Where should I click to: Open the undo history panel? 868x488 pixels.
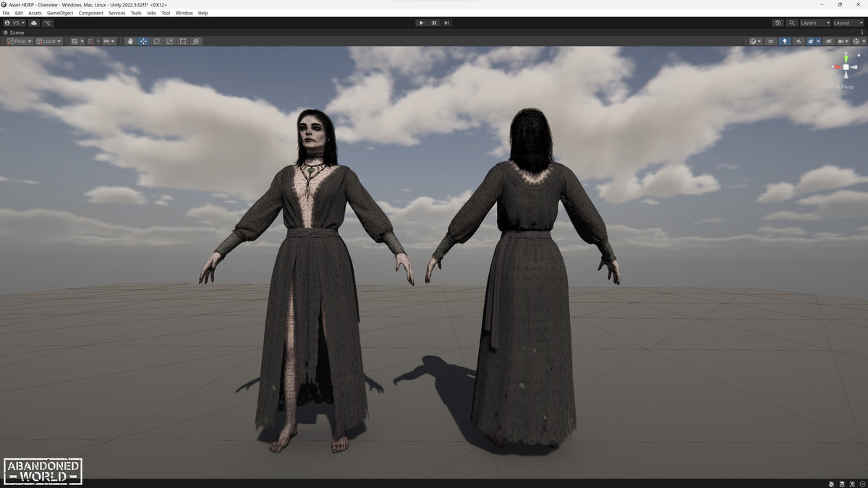click(x=778, y=22)
